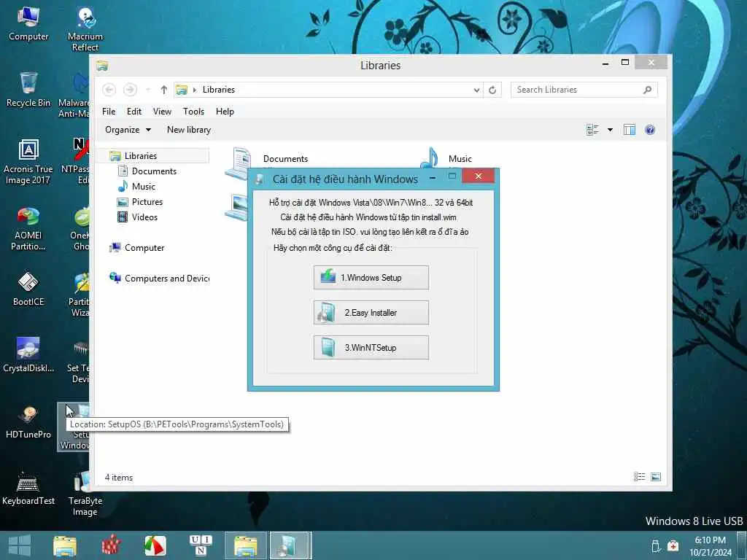This screenshot has width=747, height=560.
Task: Click the installer dialog title bar icon
Action: tap(260, 179)
